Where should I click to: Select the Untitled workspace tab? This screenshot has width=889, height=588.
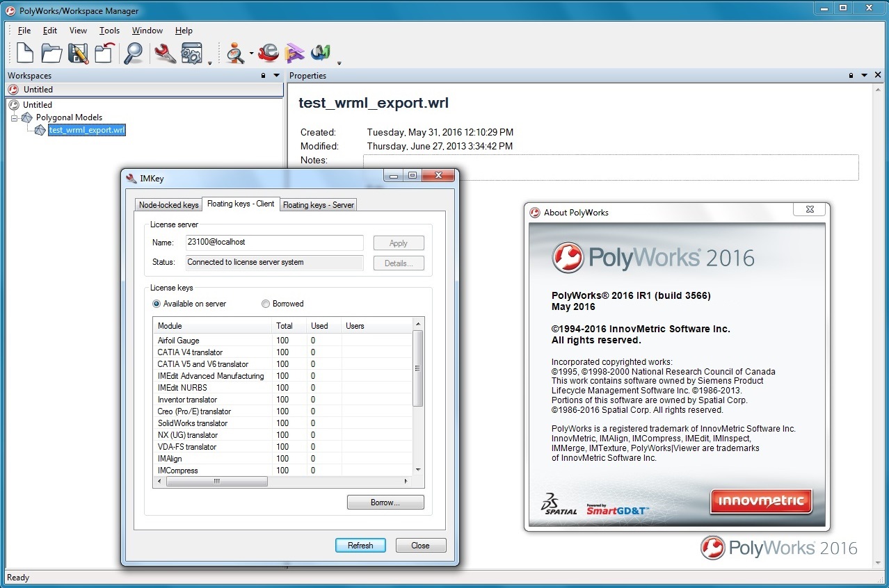145,90
